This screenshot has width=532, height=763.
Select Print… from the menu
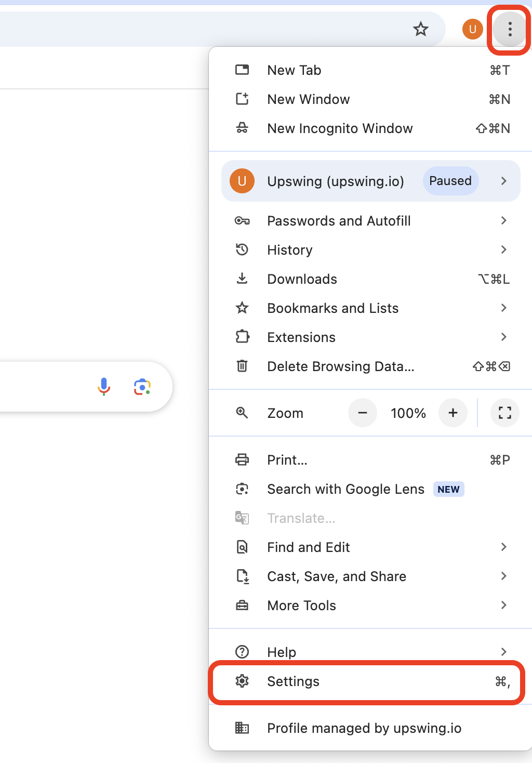[x=370, y=459]
